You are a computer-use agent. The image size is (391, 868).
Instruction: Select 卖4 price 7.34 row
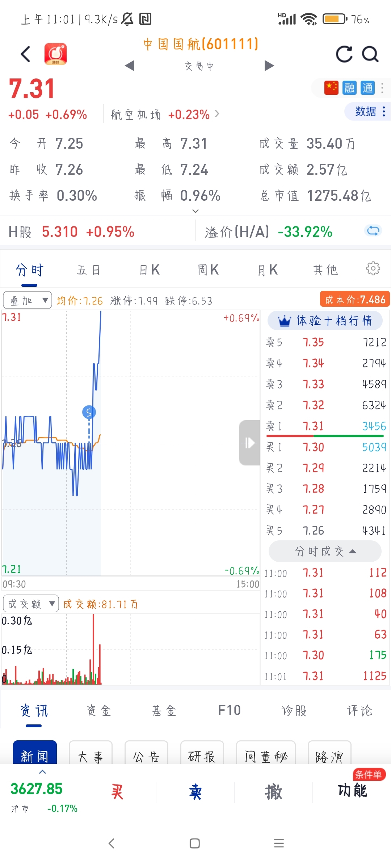tap(325, 363)
